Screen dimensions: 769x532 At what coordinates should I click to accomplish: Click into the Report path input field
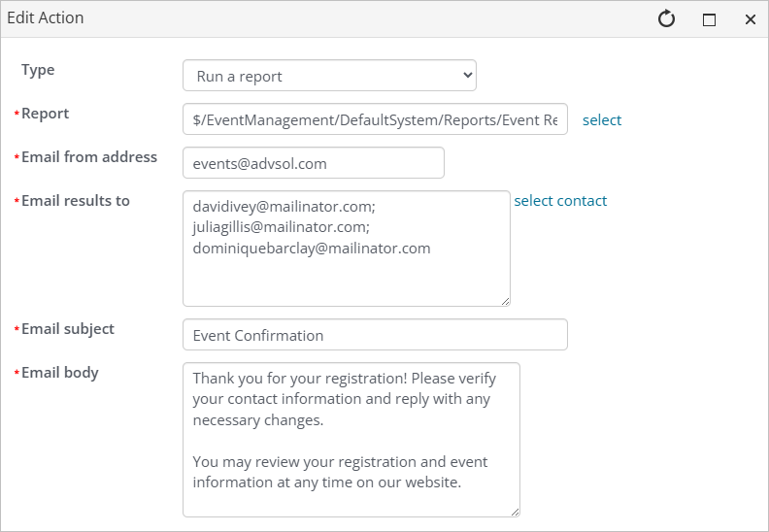click(375, 119)
